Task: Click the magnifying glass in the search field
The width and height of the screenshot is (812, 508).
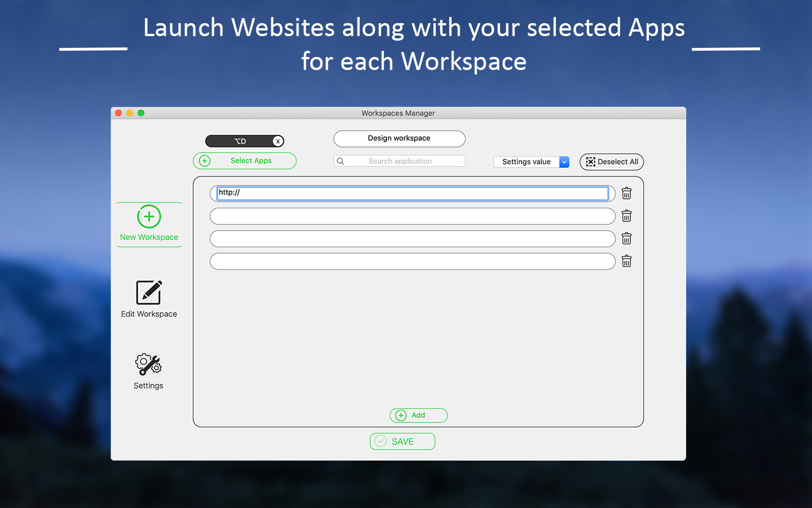Action: coord(341,161)
